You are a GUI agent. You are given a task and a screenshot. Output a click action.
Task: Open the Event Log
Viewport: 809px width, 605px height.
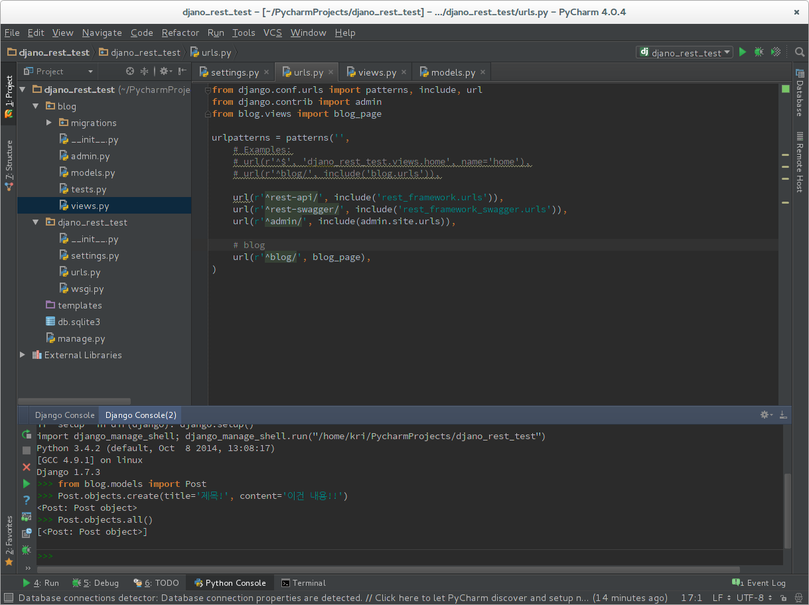(x=758, y=583)
